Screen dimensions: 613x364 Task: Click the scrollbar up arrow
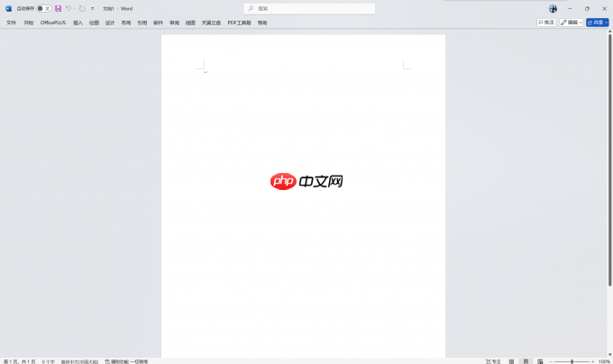click(610, 32)
